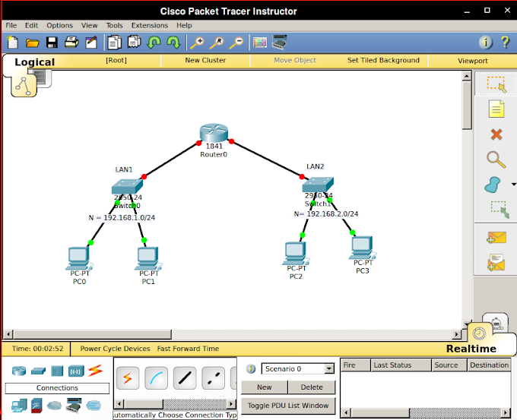This screenshot has width=517, height=420.
Task: Click Toggle PDU List Window
Action: (x=288, y=406)
